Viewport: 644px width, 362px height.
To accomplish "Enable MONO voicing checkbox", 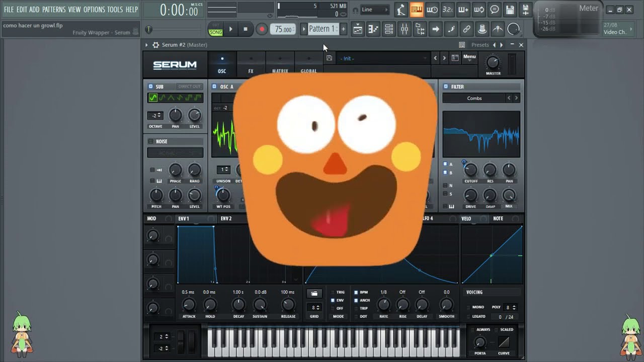I will (x=468, y=307).
